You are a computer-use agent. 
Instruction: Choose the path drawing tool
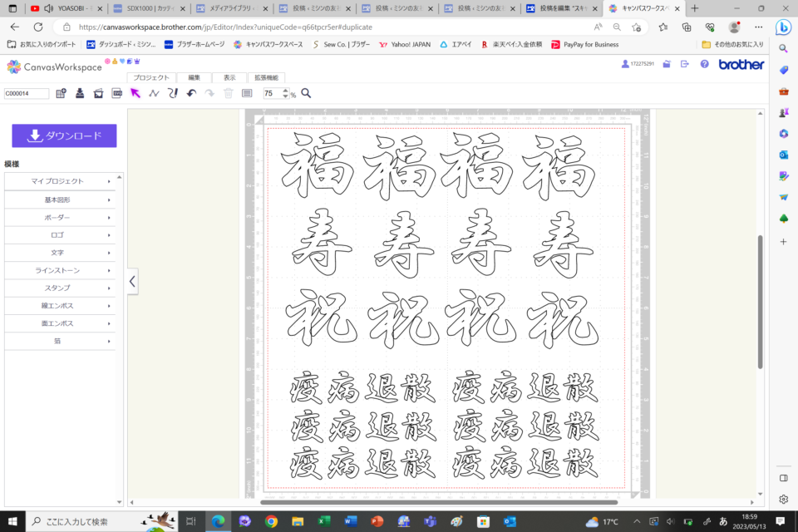(x=154, y=93)
